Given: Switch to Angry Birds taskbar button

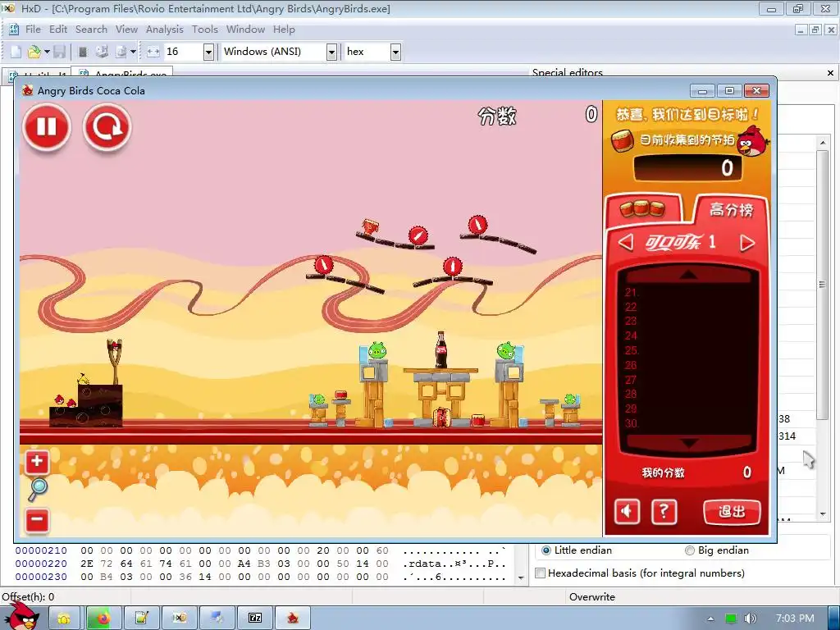Looking at the screenshot, I should coord(293,619).
